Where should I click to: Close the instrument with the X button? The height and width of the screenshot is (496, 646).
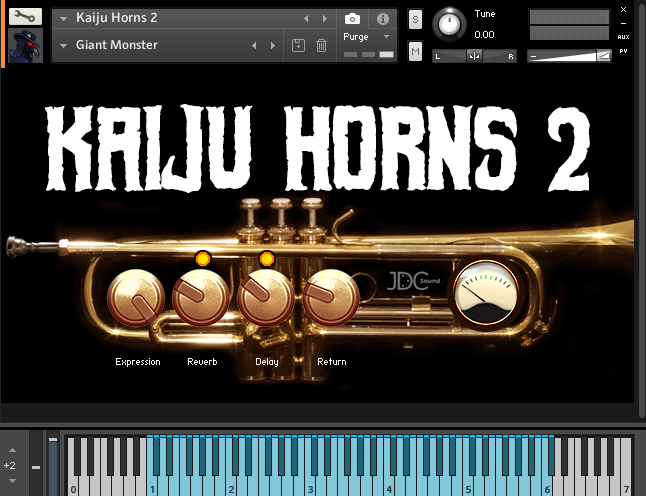(x=623, y=9)
